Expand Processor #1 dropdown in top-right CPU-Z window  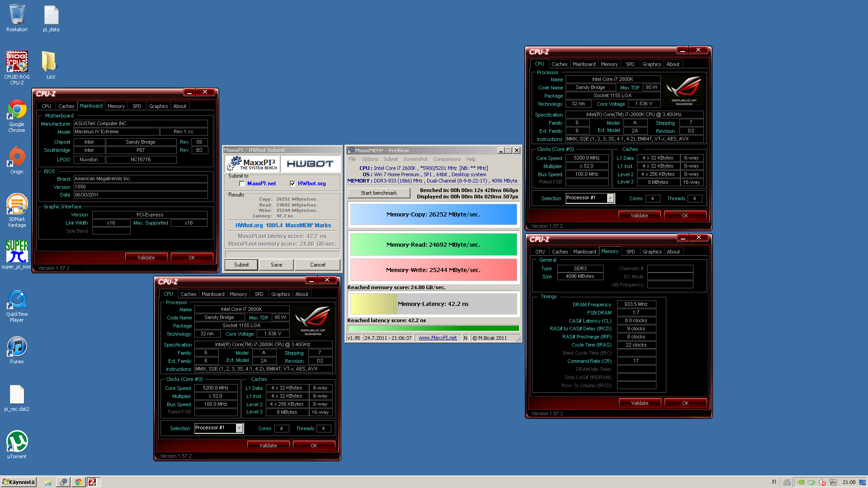click(x=611, y=198)
